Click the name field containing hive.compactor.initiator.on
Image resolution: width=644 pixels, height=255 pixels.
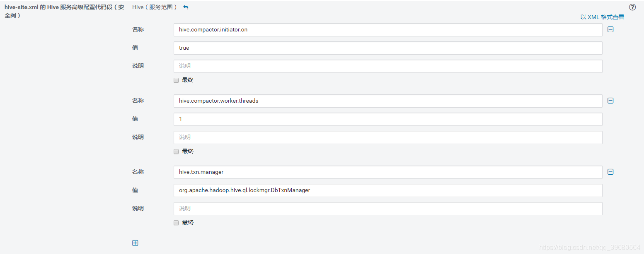[387, 29]
